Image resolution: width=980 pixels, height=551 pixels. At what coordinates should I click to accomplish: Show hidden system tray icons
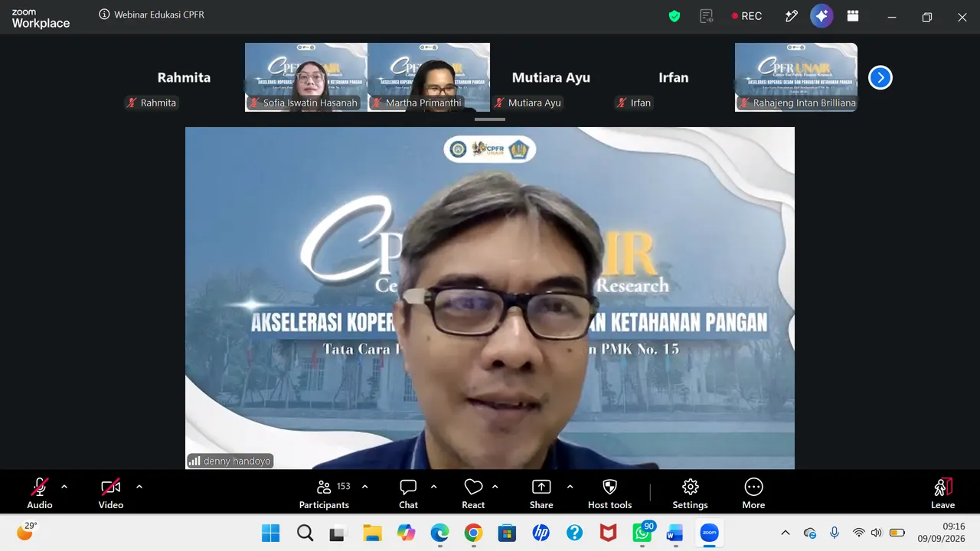786,533
